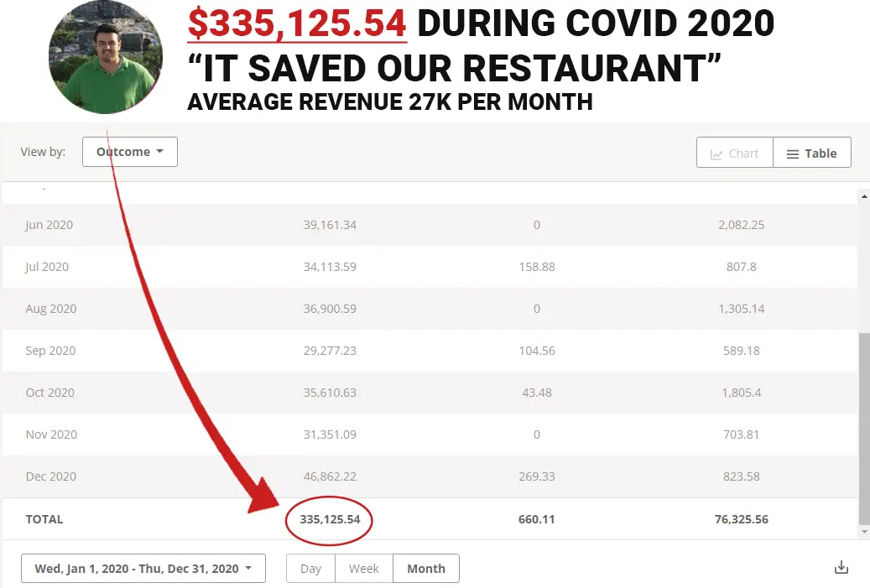
Task: Click the Aug 2020 value 36,900.59
Action: coord(330,309)
